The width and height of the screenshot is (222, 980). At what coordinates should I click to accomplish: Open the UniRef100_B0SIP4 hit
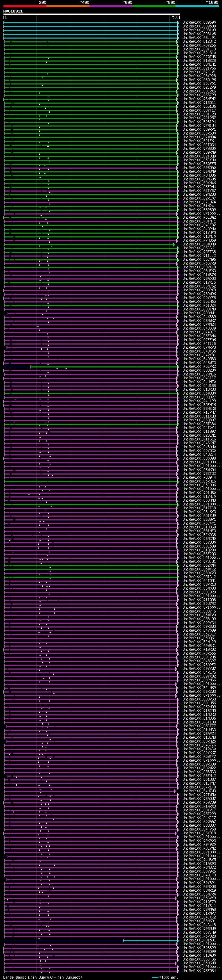199,122
